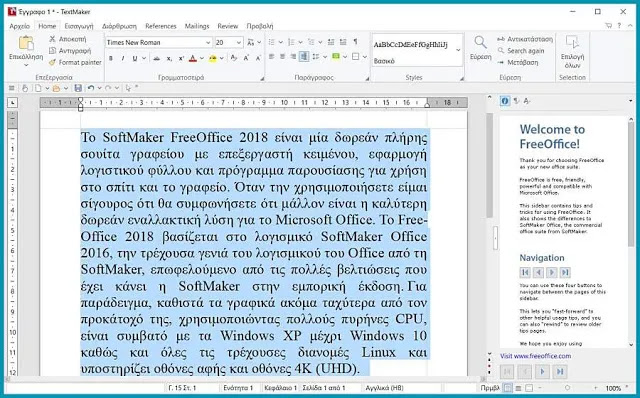
Task: Click Επιλογή όλων select all button
Action: [572, 51]
